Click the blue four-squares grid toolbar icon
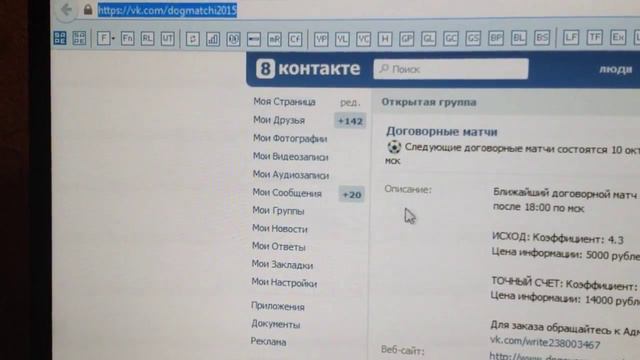The width and height of the screenshot is (640, 360). [60, 38]
